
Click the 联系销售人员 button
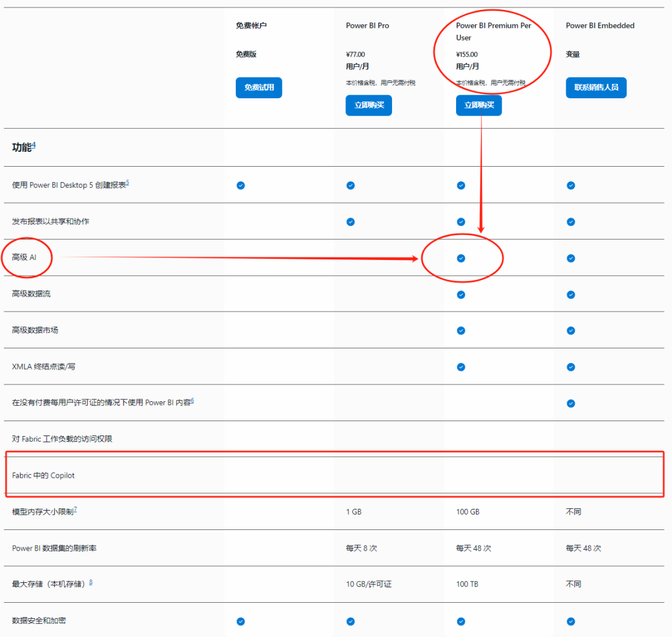coord(596,87)
